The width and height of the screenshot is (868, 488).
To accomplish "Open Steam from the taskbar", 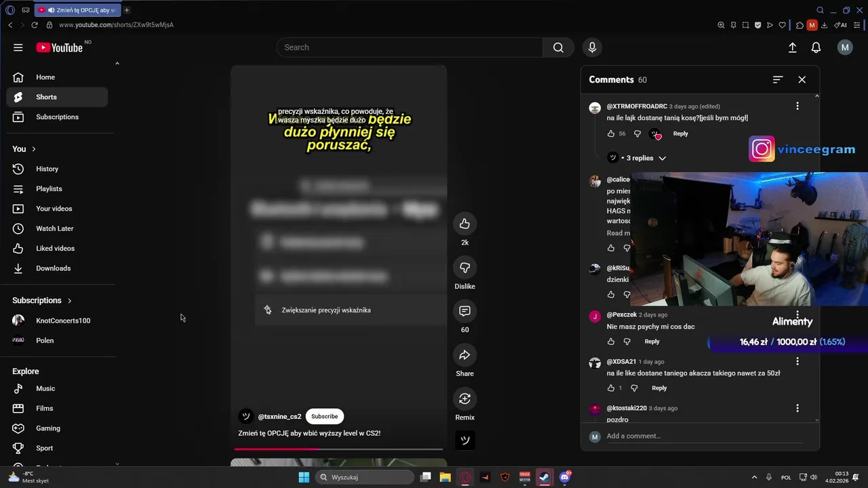I will coord(544,477).
